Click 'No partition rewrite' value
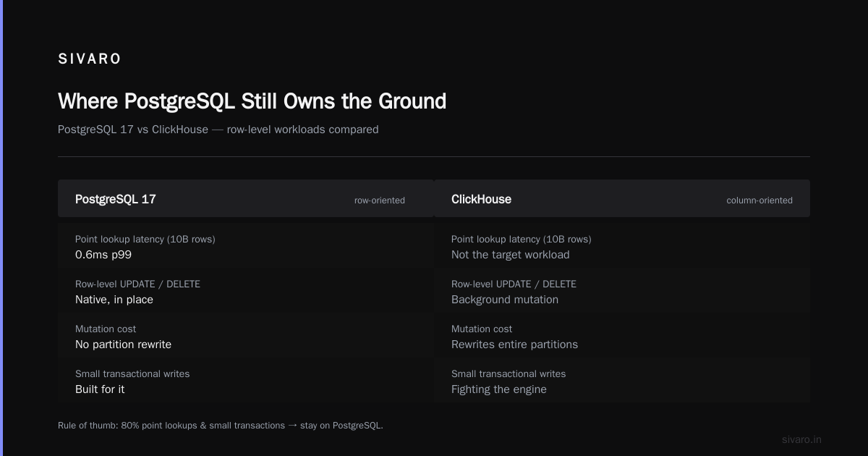Viewport: 868px width, 456px height. pos(123,345)
